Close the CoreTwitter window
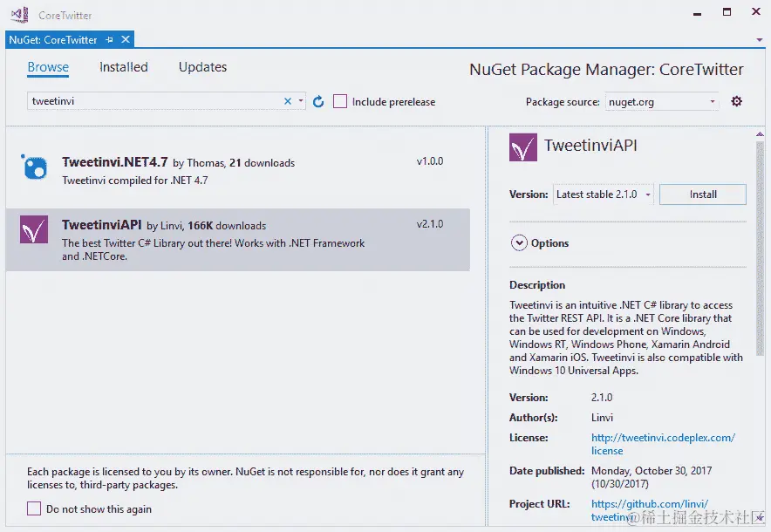Image resolution: width=771 pixels, height=532 pixels. tap(756, 12)
